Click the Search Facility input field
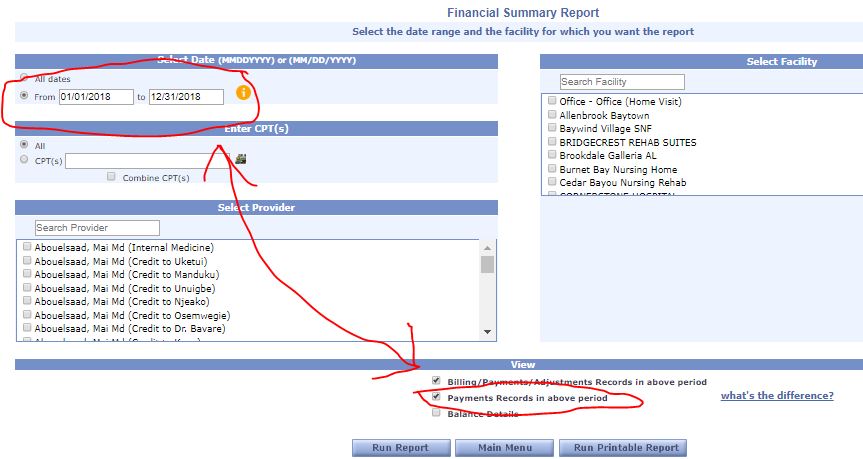This screenshot has height=459, width=863. (x=622, y=82)
